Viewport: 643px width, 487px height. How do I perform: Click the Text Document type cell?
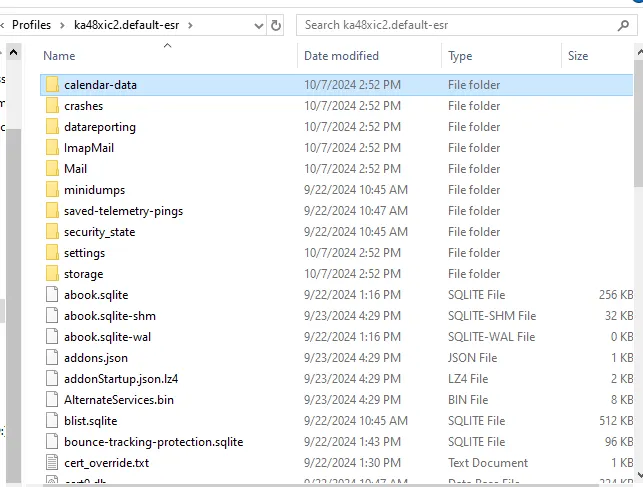(488, 462)
